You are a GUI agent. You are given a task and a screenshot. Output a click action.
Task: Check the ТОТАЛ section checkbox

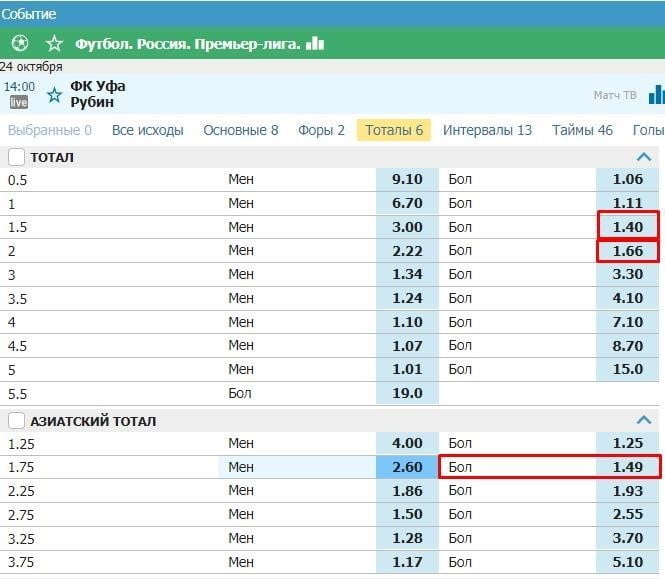pos(16,157)
